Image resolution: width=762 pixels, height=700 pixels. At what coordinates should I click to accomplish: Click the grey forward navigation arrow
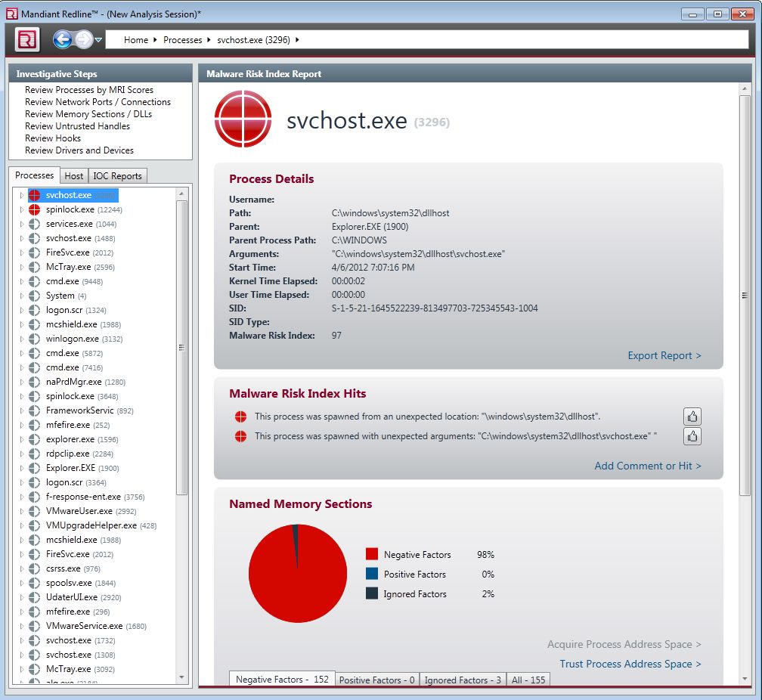coord(84,39)
